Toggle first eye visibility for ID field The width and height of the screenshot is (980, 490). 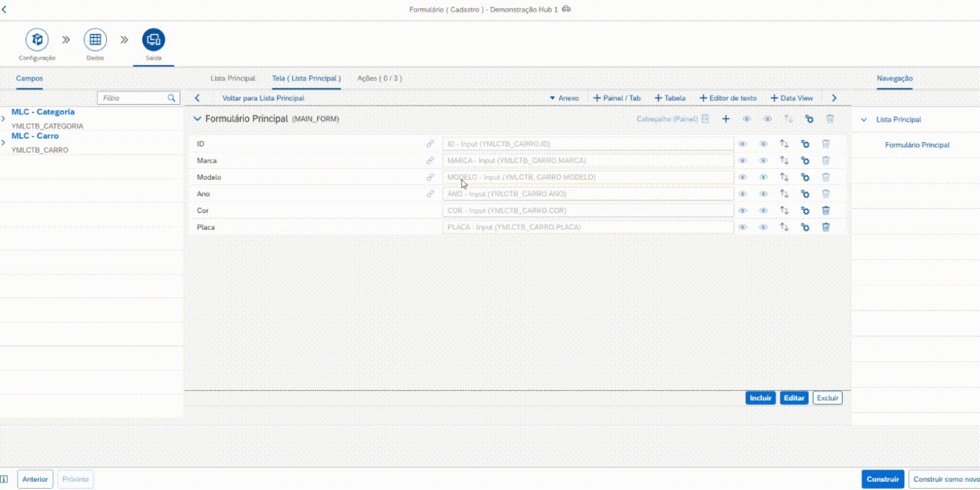tap(743, 144)
